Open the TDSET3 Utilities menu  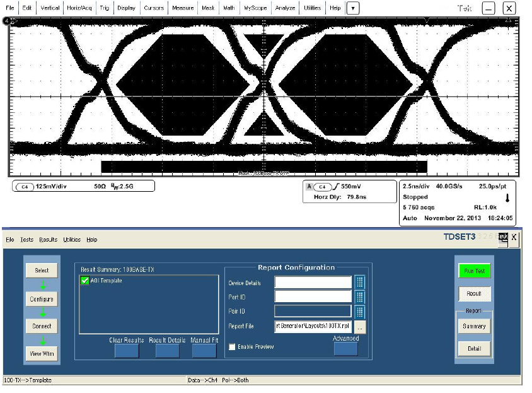[x=72, y=240]
